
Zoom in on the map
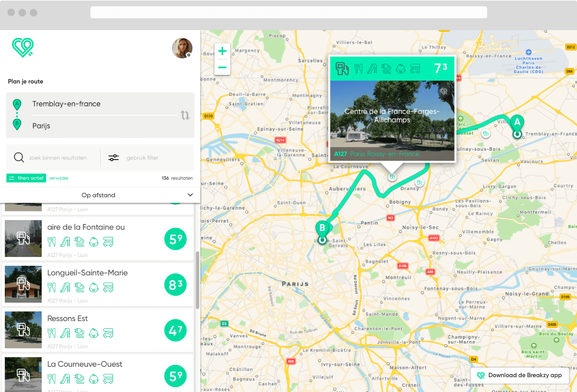tap(222, 52)
